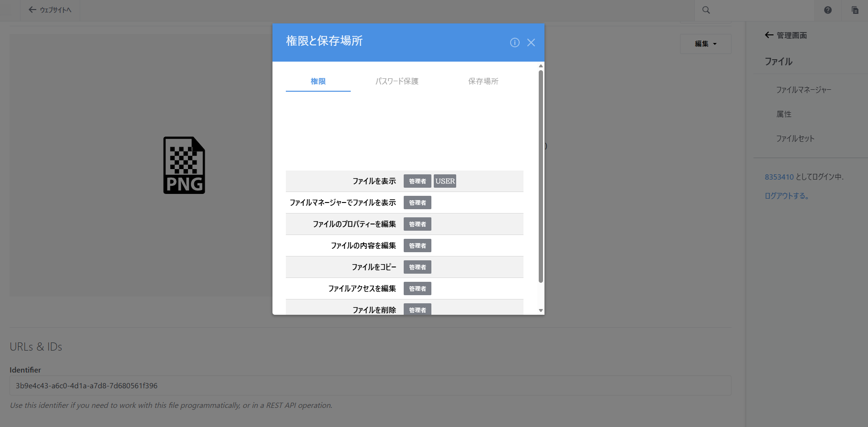Click the pages icon in top bar
The width and height of the screenshot is (868, 427).
tap(855, 10)
